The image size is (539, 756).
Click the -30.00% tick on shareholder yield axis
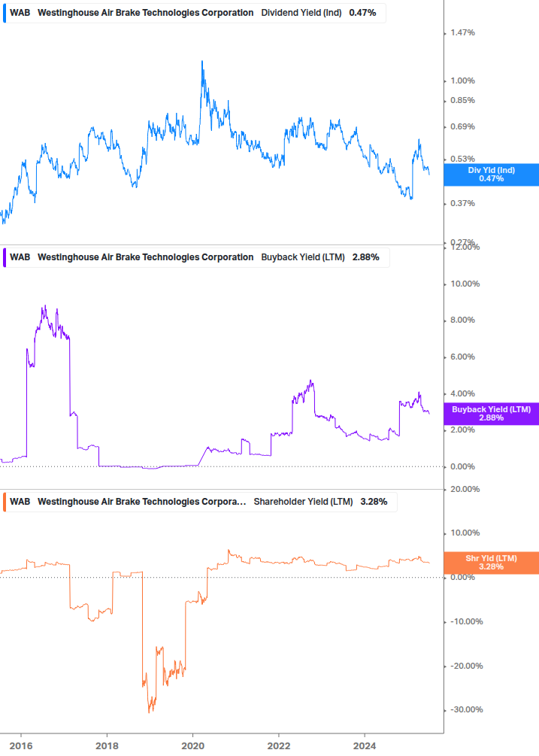pyautogui.click(x=467, y=710)
